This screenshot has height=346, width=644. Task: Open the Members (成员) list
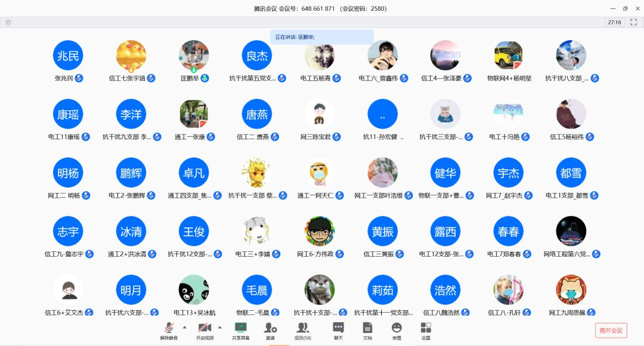303,329
